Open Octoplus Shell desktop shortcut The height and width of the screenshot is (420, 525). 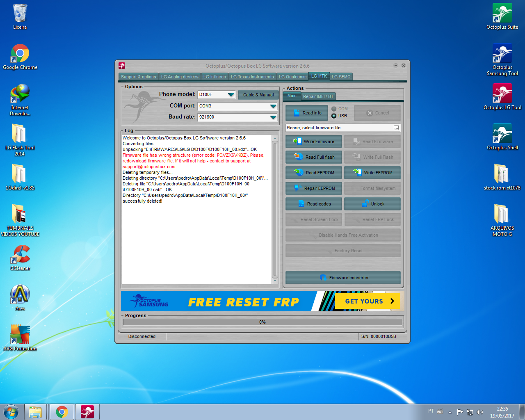click(x=502, y=137)
